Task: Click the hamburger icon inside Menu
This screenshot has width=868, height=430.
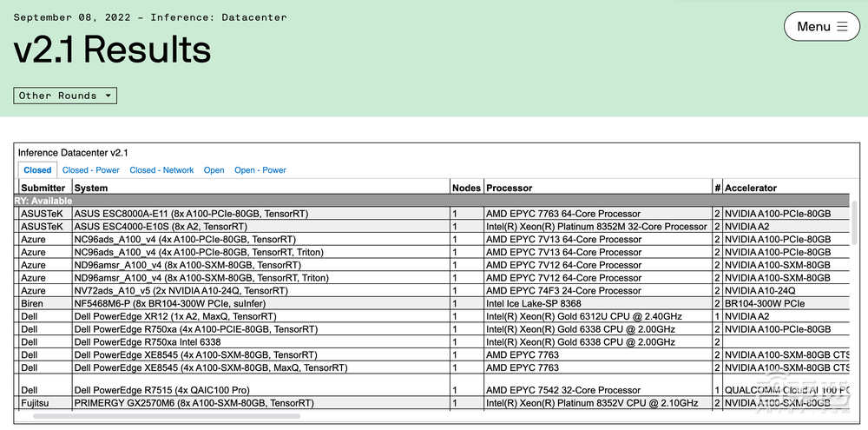Action: [x=842, y=27]
